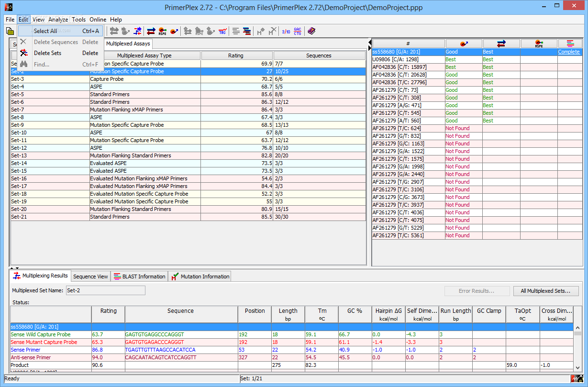588x387 pixels.
Task: Choose Select All from Edit menu
Action: tap(60, 31)
